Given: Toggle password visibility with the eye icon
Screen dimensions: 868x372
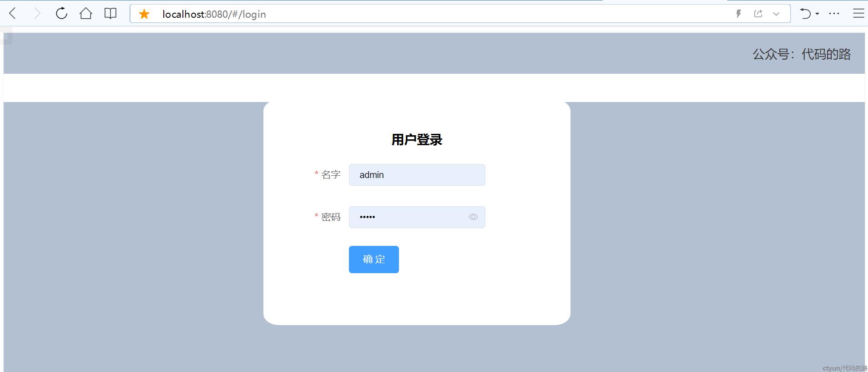Looking at the screenshot, I should 473,217.
